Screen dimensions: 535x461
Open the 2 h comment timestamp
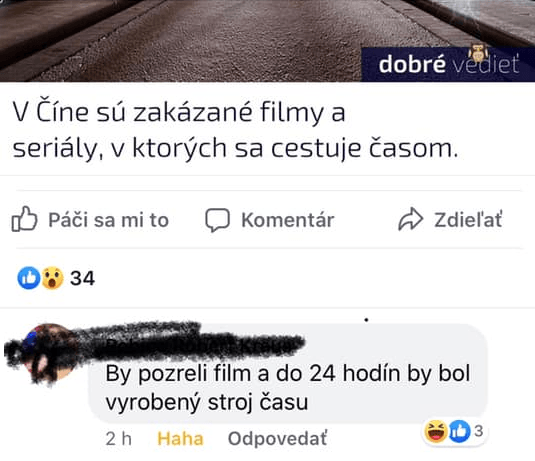(x=118, y=438)
